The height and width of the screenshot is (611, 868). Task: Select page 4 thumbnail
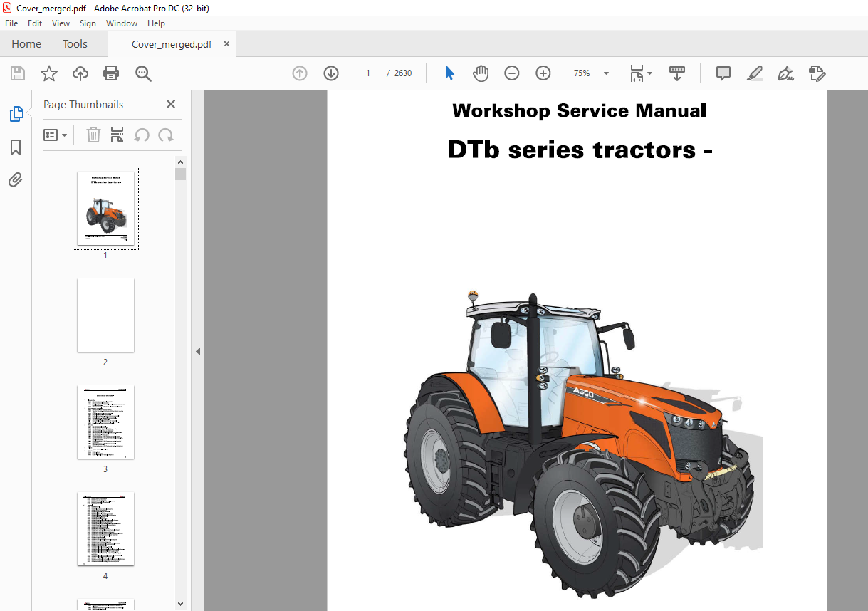105,528
